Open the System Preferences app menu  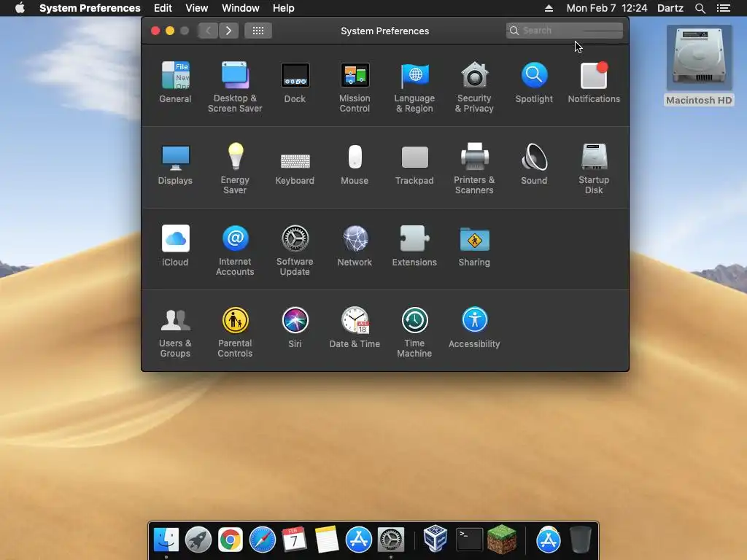pyautogui.click(x=90, y=8)
